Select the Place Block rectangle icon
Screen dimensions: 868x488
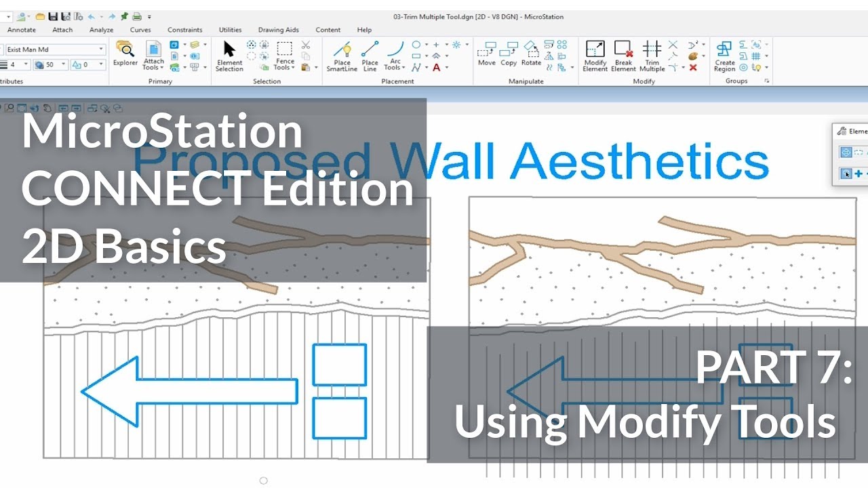416,56
